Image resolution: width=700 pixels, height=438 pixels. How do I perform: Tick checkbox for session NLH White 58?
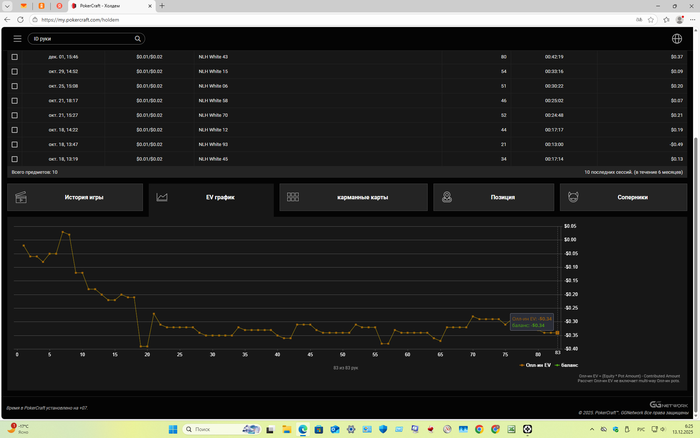pyautogui.click(x=15, y=100)
